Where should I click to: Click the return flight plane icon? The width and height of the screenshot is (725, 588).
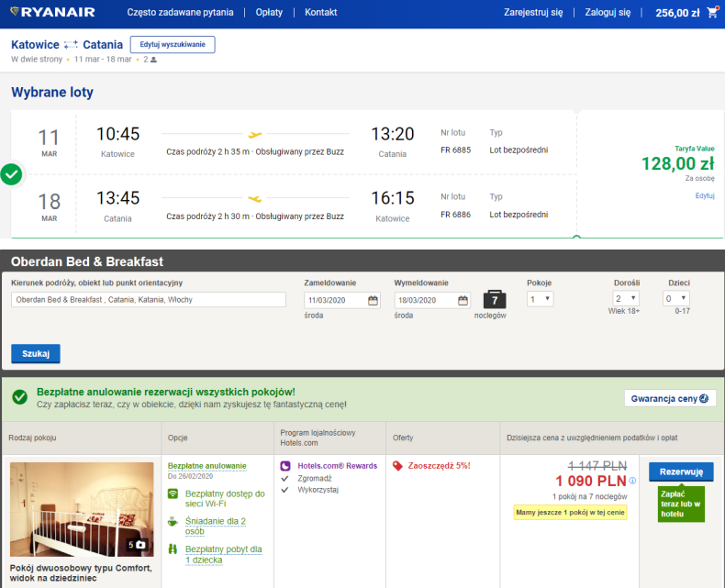255,199
